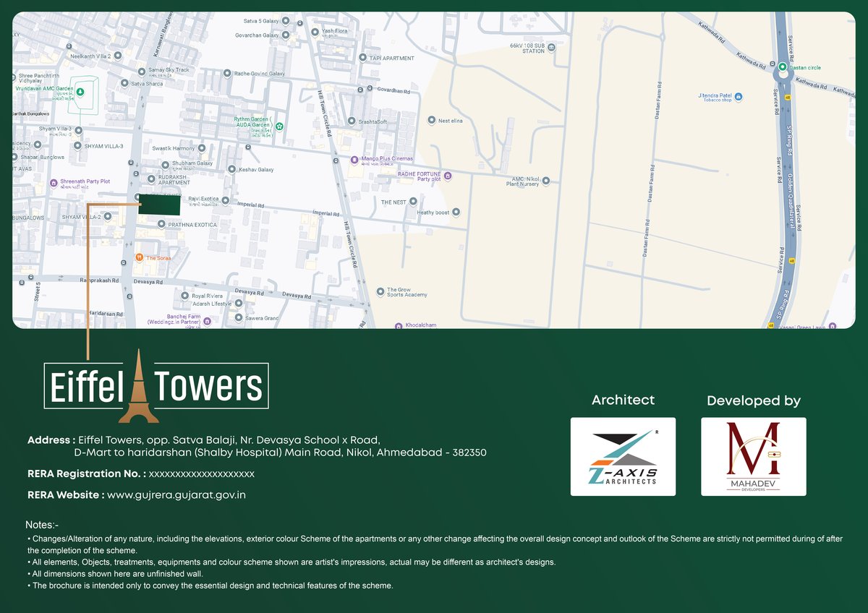
Task: Open The Grow Sports Academy marker
Action: (x=380, y=291)
